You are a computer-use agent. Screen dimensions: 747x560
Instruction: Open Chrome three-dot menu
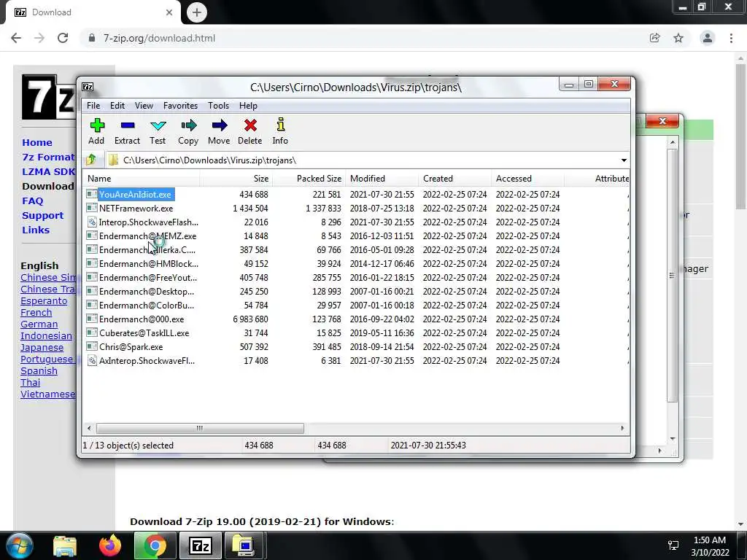click(731, 38)
